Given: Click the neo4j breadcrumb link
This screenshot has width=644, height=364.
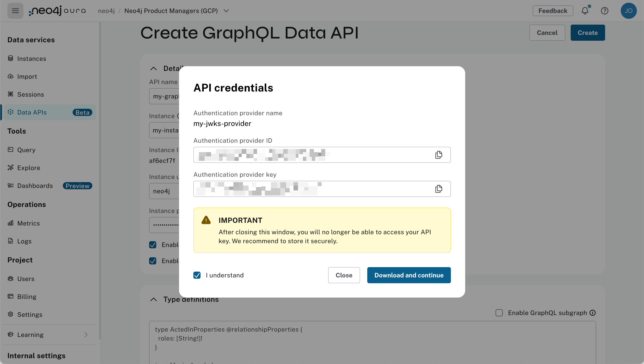Looking at the screenshot, I should coord(106,11).
